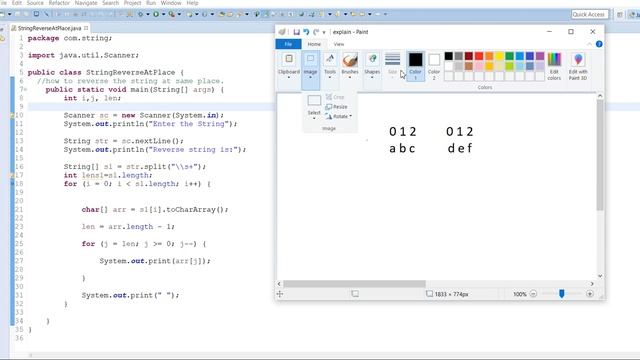640x360 pixels.
Task: Click the 100% zoom label in Paint's status bar
Action: point(520,294)
